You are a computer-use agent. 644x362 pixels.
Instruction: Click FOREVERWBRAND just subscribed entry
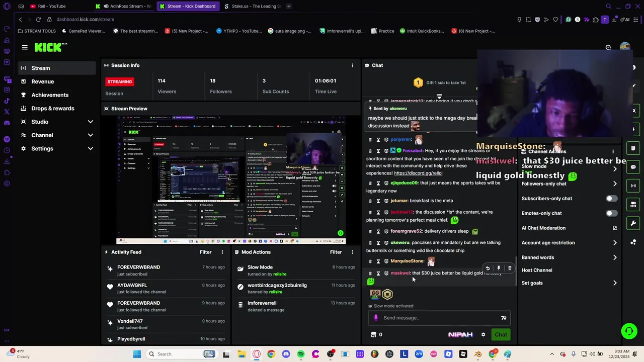click(x=165, y=270)
